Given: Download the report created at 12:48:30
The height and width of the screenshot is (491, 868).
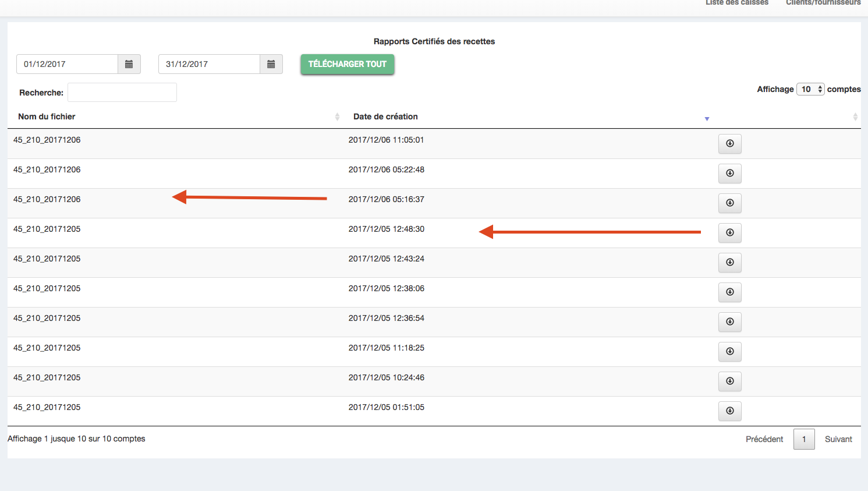Looking at the screenshot, I should coord(729,233).
